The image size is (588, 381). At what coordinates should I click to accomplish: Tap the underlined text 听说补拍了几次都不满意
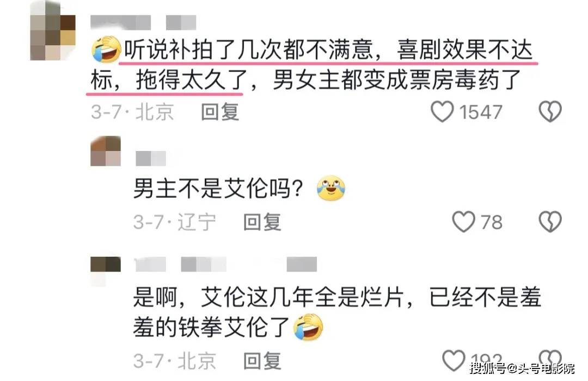249,50
